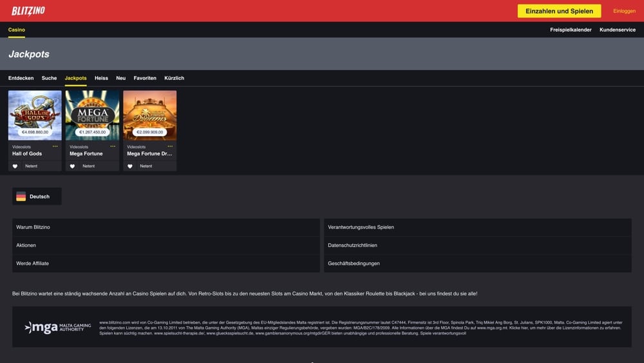
Task: Open Werde Affiliate link
Action: (166, 263)
